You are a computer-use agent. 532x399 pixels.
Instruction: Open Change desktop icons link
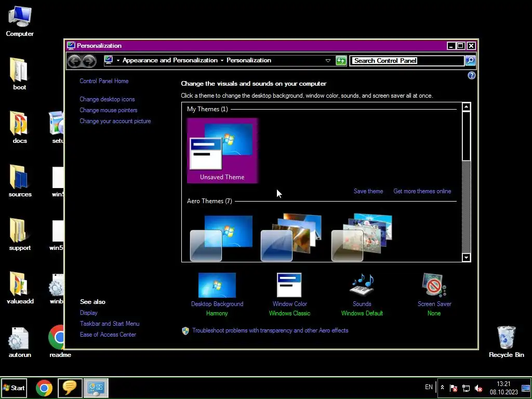(x=107, y=99)
